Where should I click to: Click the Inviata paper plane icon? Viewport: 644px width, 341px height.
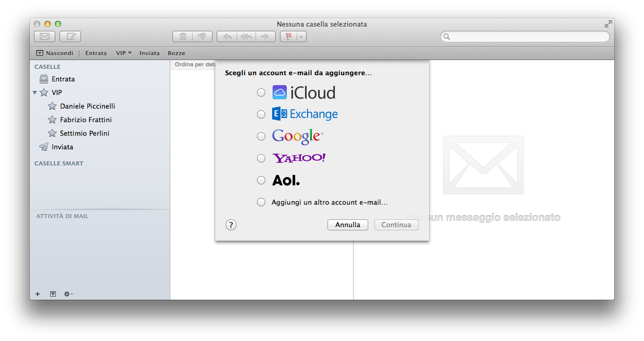[44, 147]
